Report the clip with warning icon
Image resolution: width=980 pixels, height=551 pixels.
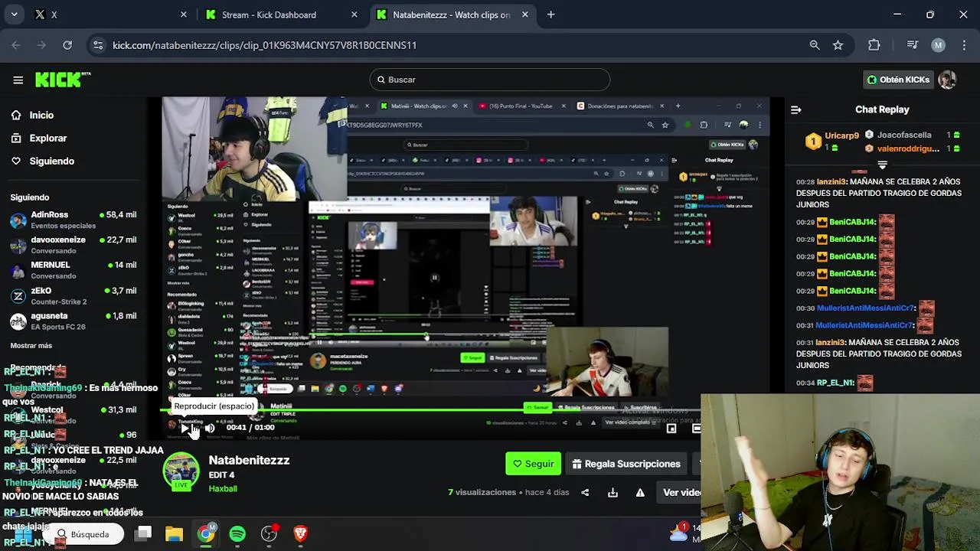(640, 493)
